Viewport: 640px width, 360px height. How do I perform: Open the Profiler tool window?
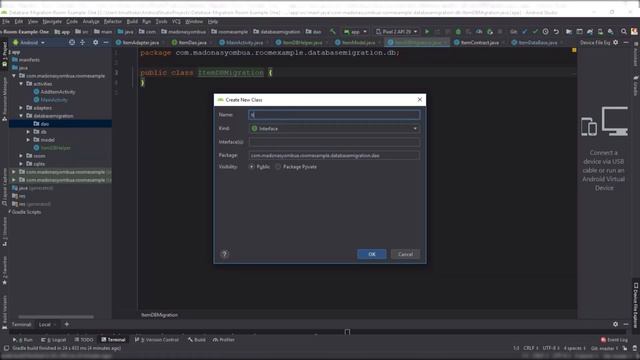pos(224,340)
